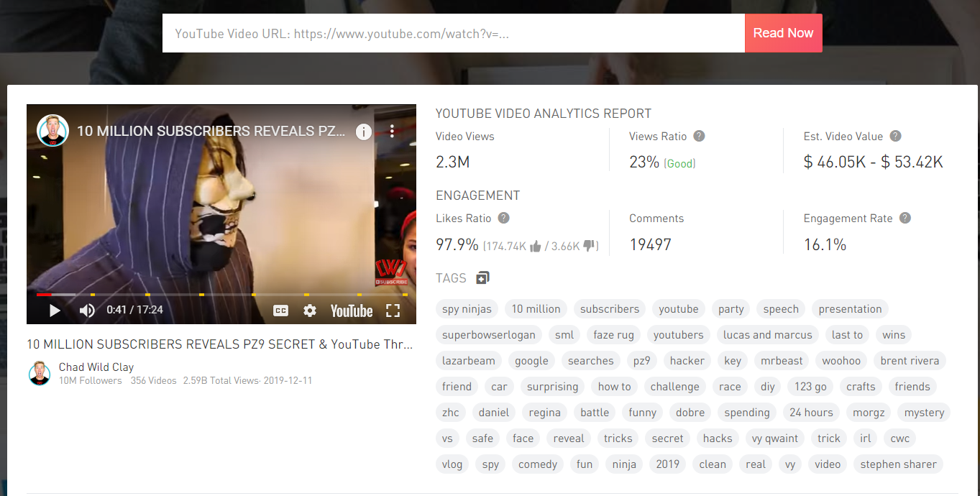Click the 'subscribers' tag
Viewport: 980px width, 496px height.
click(610, 309)
